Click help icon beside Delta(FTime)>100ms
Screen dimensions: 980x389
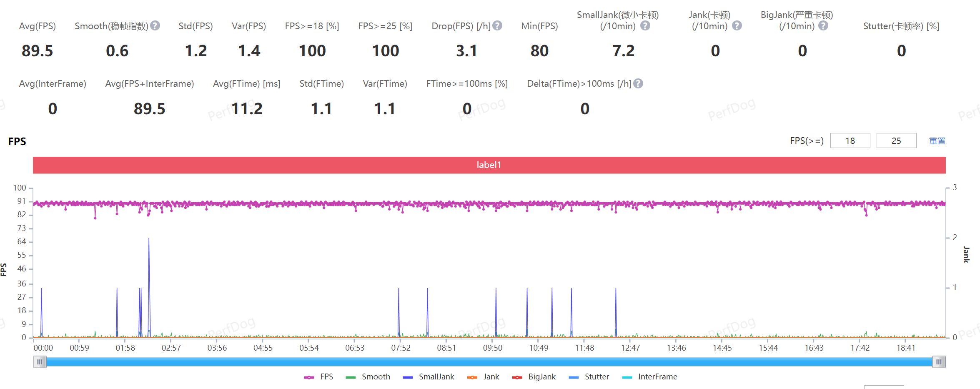pyautogui.click(x=638, y=83)
